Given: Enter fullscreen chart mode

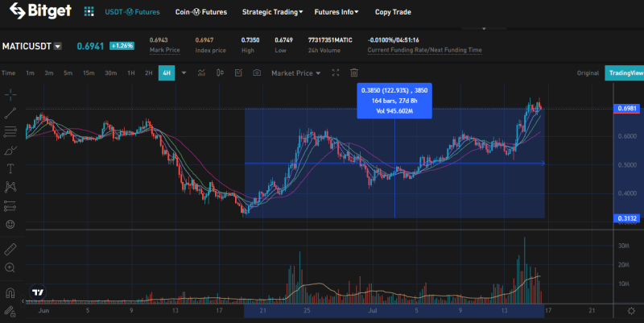Looking at the screenshot, I should coord(336,72).
